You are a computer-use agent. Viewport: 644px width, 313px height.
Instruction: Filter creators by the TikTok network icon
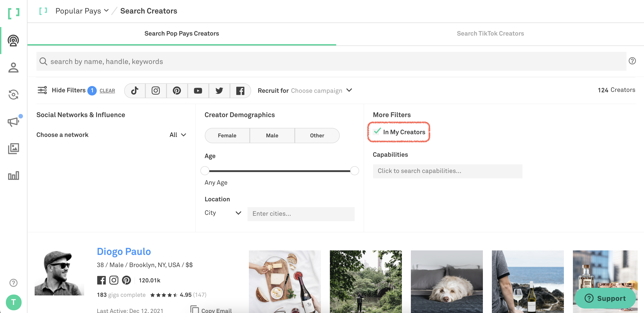(x=135, y=90)
